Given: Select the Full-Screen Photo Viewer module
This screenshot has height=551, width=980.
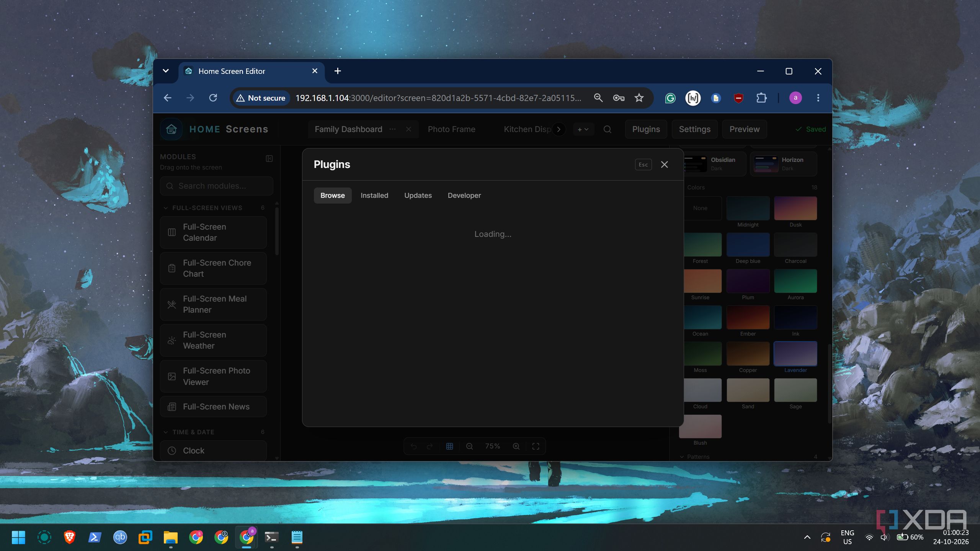Looking at the screenshot, I should point(213,376).
